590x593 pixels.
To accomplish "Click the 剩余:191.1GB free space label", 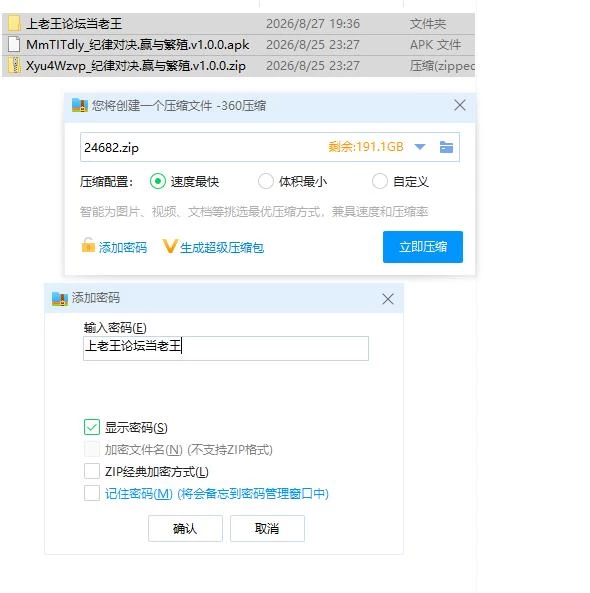I will coord(366,147).
